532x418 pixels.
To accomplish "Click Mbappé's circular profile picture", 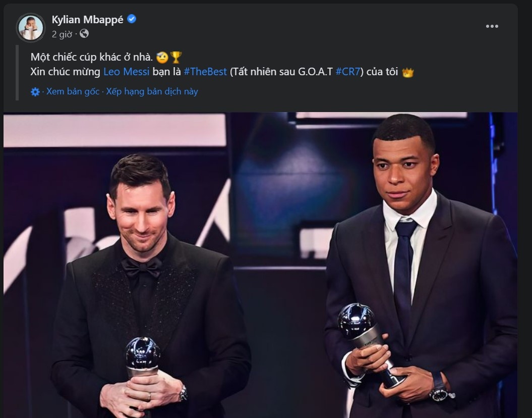I will 30,25.
